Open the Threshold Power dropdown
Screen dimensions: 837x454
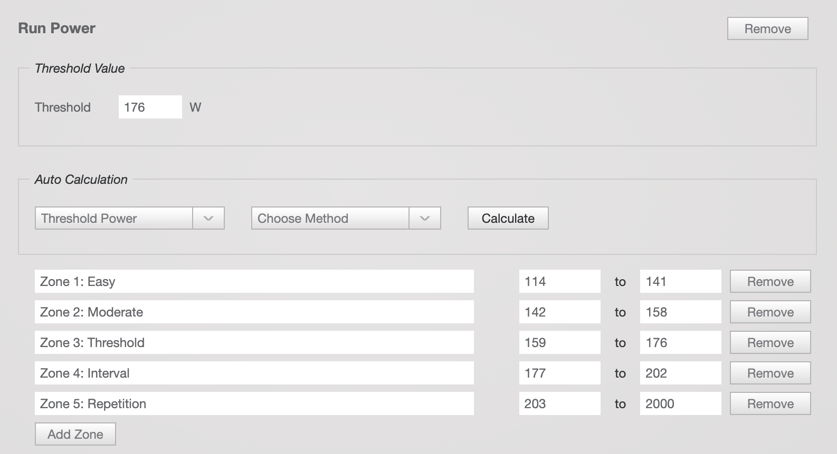pos(129,218)
